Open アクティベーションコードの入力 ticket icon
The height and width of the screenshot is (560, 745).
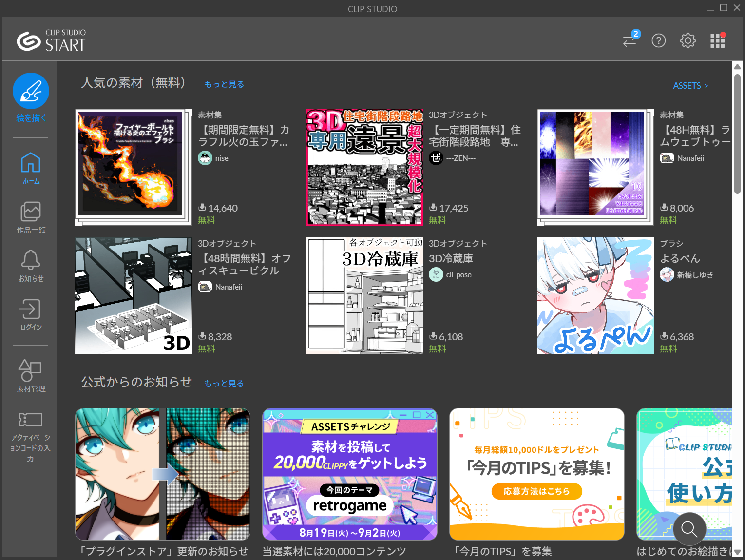point(31,420)
